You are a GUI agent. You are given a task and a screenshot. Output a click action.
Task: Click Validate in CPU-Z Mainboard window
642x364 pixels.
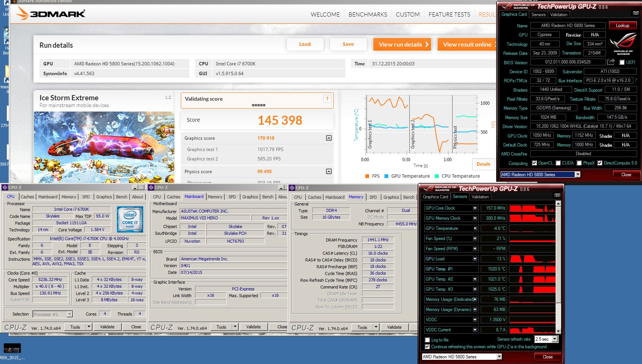253,327
